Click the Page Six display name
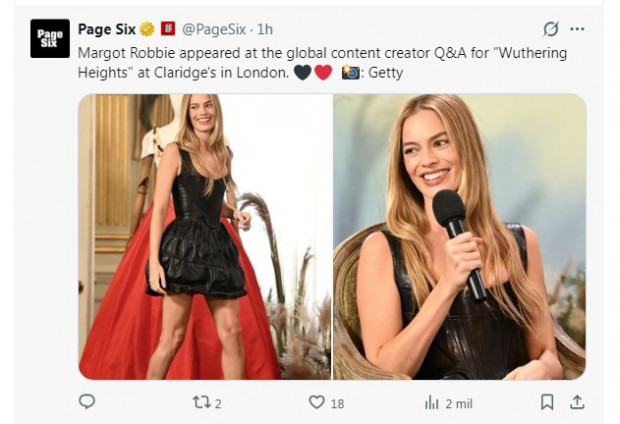 107,29
